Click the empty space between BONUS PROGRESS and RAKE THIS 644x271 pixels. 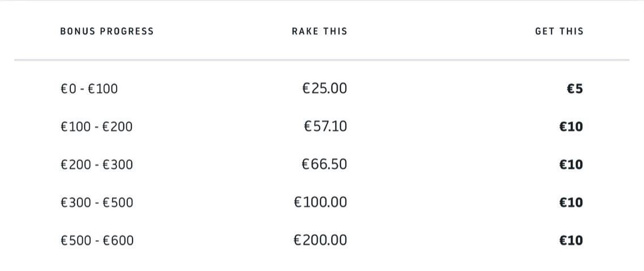(222, 31)
